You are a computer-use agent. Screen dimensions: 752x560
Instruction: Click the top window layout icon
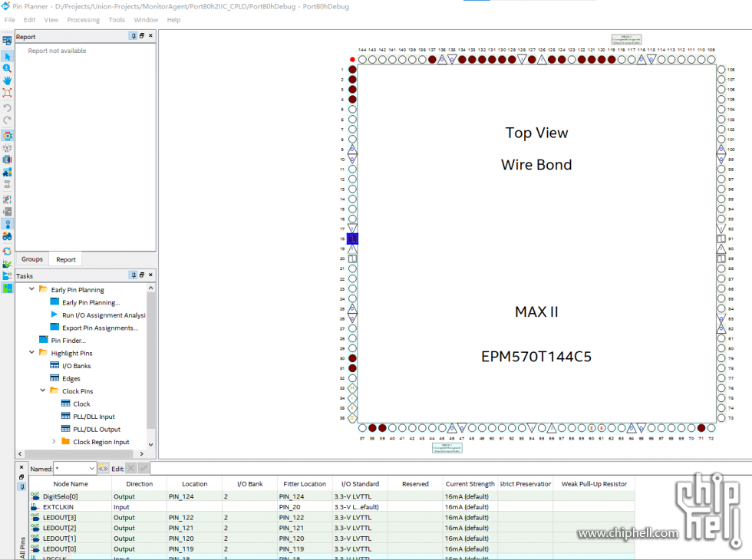7,41
